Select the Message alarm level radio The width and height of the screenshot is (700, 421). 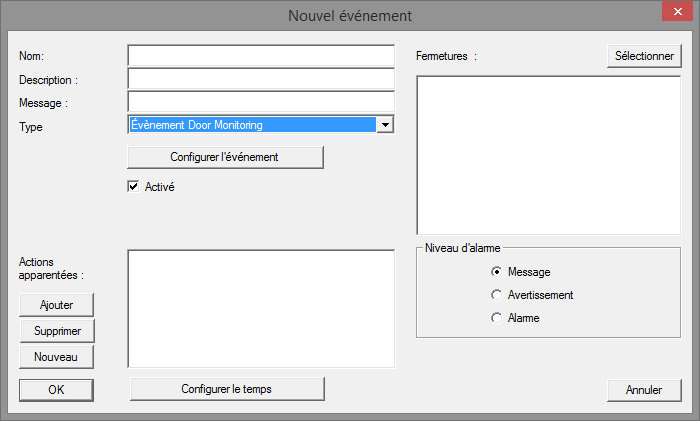[496, 272]
